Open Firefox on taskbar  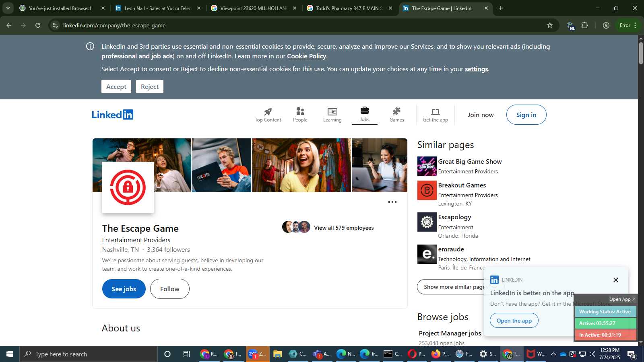pos(440,354)
